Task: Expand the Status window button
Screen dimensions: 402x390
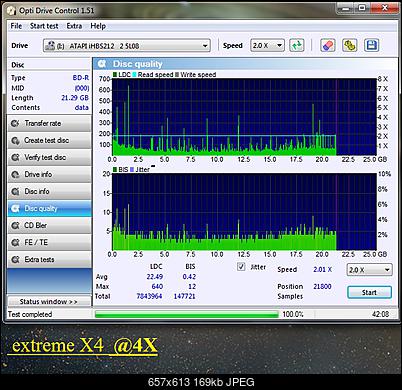Action: tap(49, 301)
